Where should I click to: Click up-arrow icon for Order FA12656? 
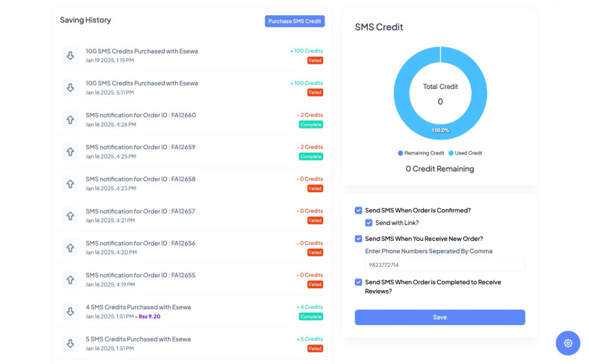tap(70, 248)
